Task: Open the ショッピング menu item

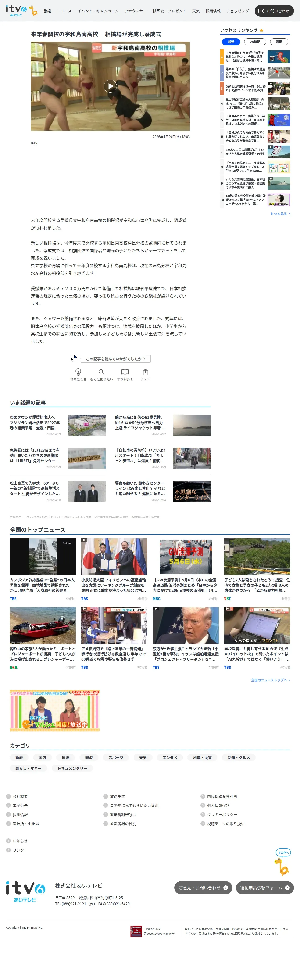Action: coord(238,11)
